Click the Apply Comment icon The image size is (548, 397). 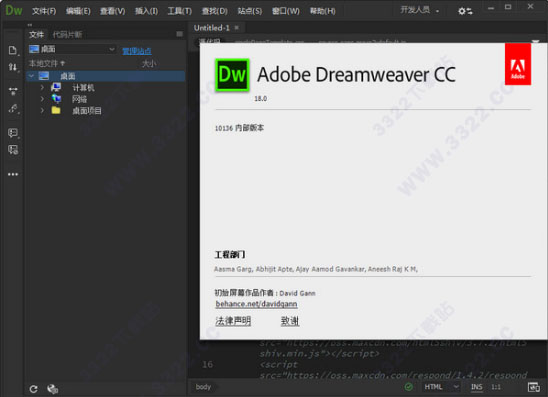(x=13, y=133)
